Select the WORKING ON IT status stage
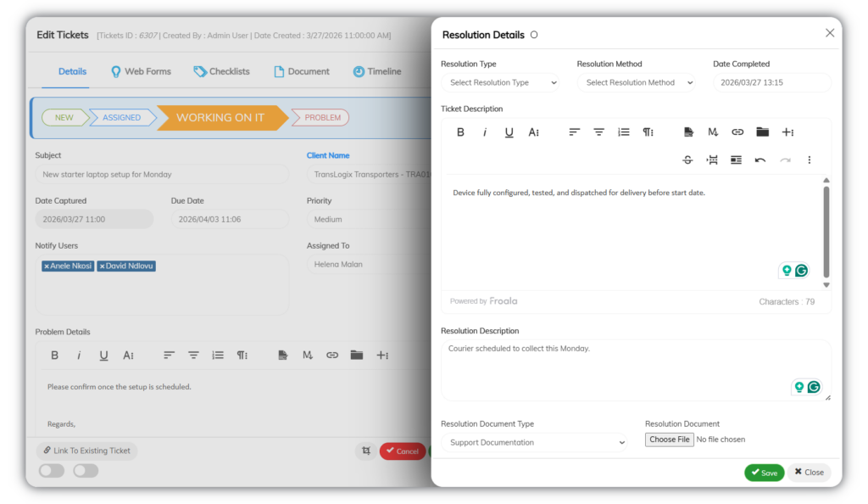 pyautogui.click(x=220, y=117)
